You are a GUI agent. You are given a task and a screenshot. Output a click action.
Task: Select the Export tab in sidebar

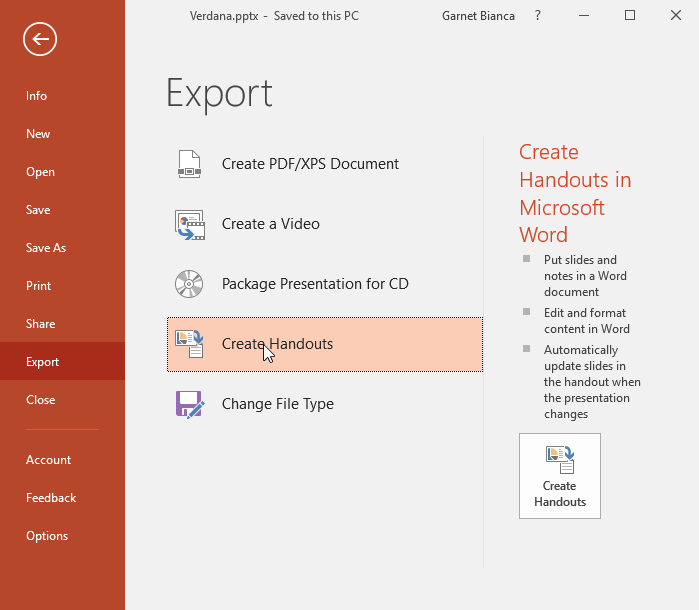[x=62, y=361]
